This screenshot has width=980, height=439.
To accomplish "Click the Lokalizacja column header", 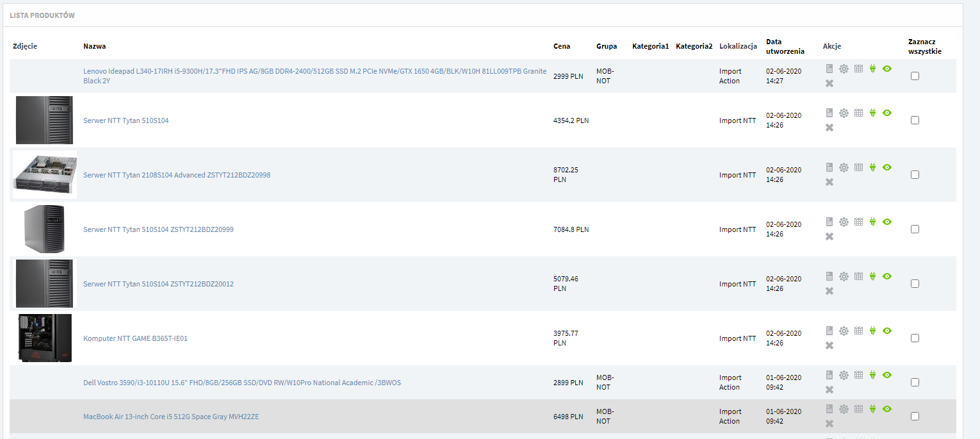I will [x=738, y=46].
